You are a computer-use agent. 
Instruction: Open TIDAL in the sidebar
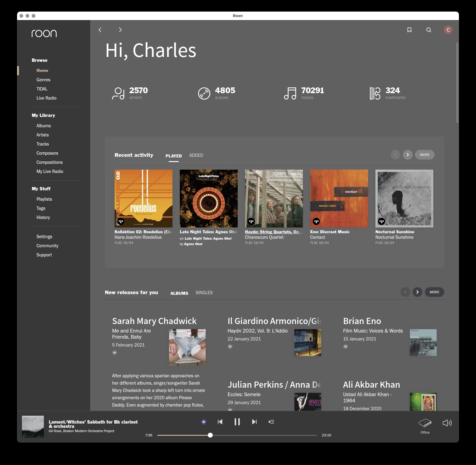click(x=42, y=89)
